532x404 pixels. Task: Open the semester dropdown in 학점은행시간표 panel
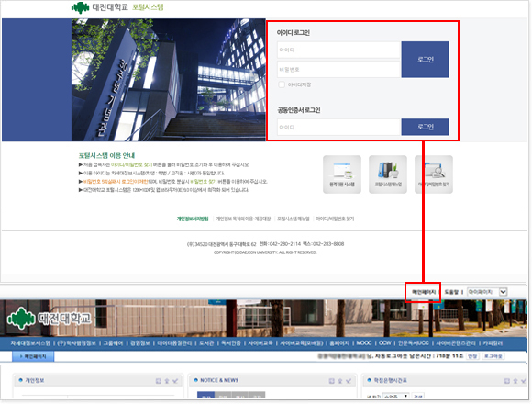pyautogui.click(x=395, y=396)
